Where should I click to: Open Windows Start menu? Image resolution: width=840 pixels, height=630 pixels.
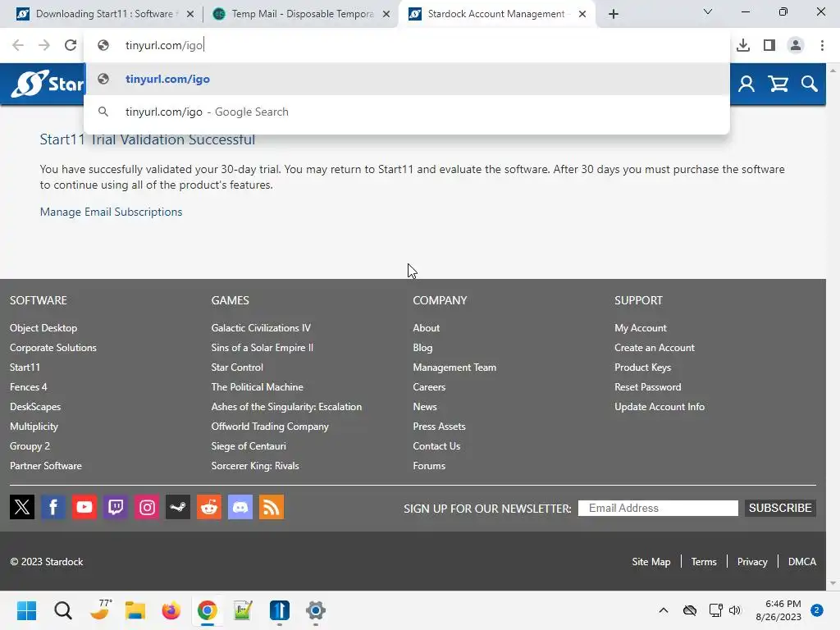(26, 610)
